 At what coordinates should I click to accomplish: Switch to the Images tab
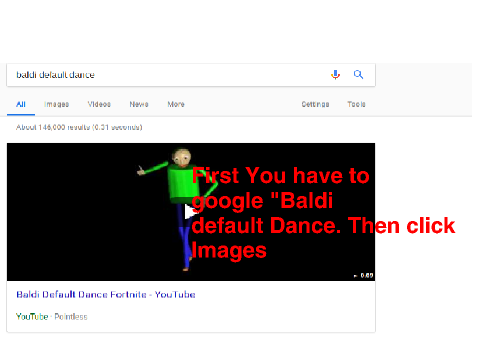tap(56, 104)
